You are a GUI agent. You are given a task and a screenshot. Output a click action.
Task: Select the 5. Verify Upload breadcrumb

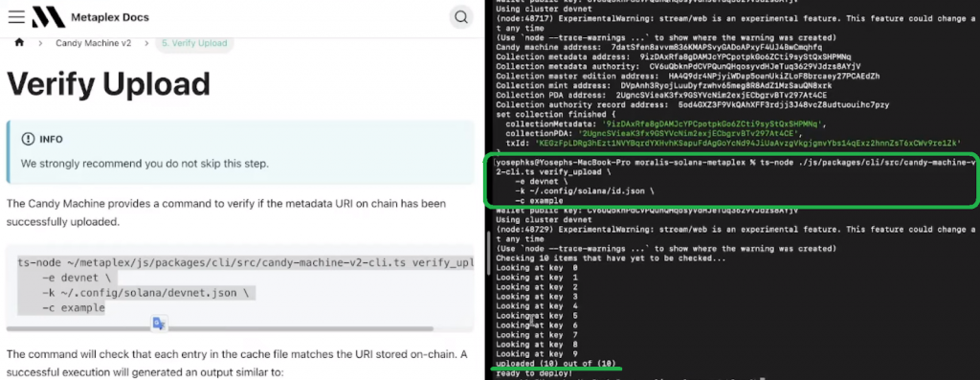(195, 43)
